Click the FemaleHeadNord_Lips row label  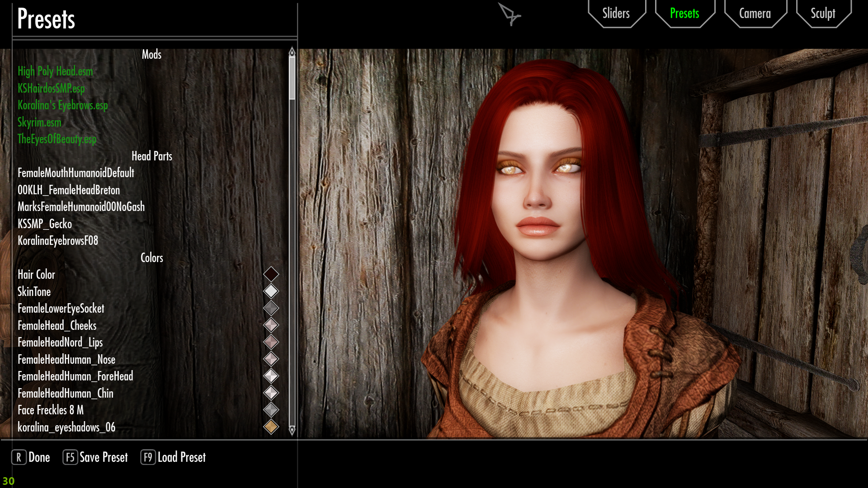[60, 343]
